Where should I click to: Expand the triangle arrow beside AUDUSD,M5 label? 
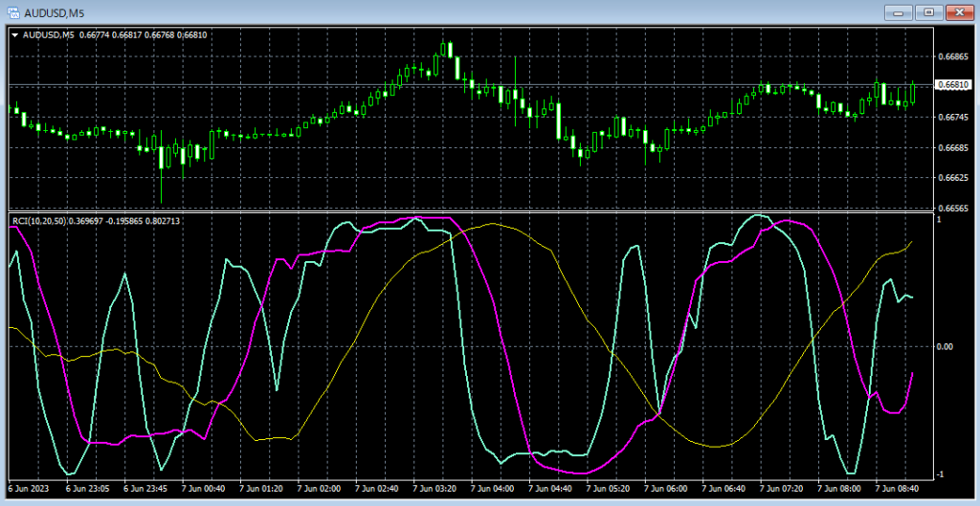coord(14,35)
